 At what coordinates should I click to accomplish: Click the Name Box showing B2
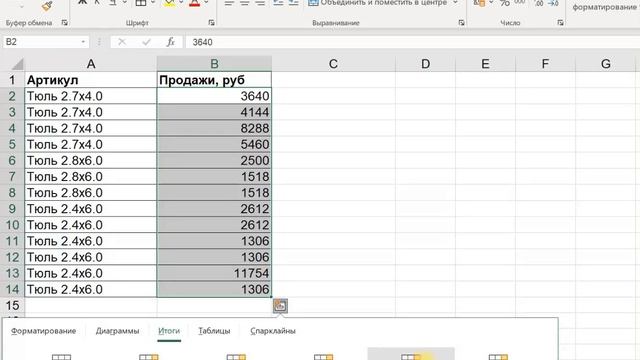(41, 42)
